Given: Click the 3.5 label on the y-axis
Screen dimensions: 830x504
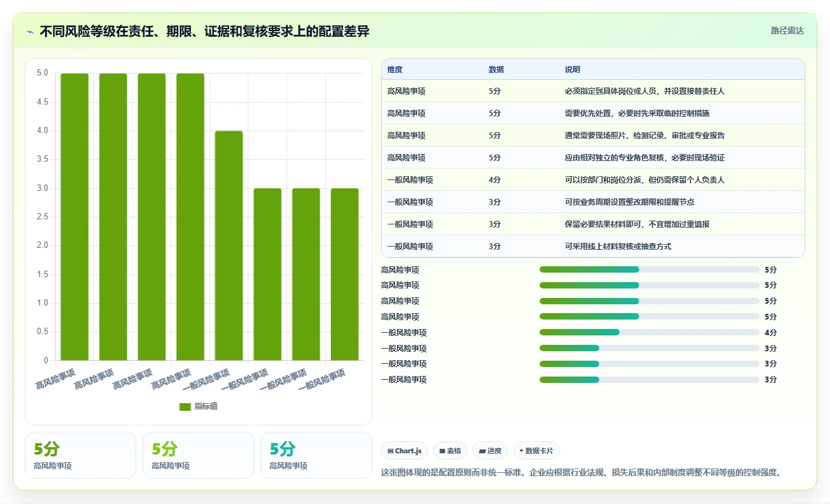Looking at the screenshot, I should (42, 159).
